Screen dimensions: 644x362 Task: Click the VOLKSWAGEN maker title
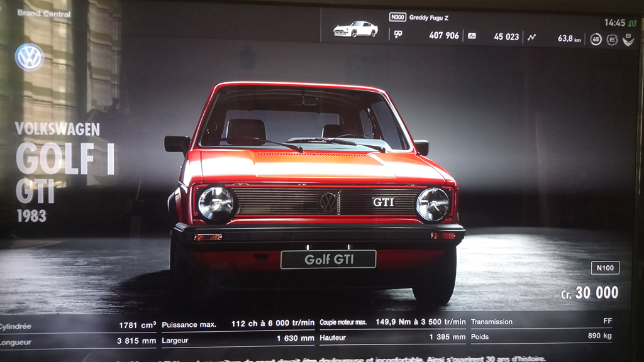coord(57,129)
